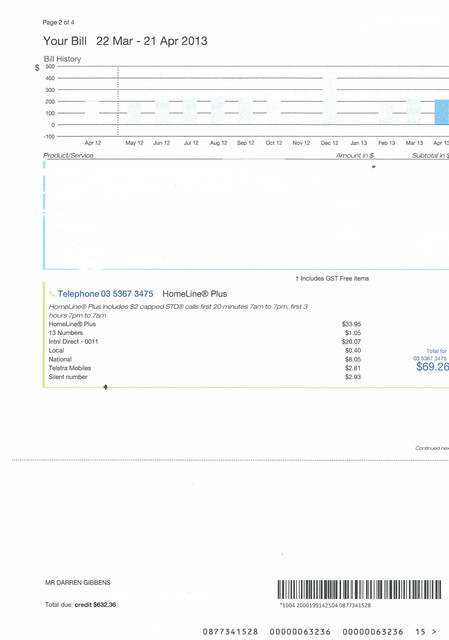This screenshot has height=640, width=449.
Task: Click the 'Includes GST Free items' note
Action: 332,278
